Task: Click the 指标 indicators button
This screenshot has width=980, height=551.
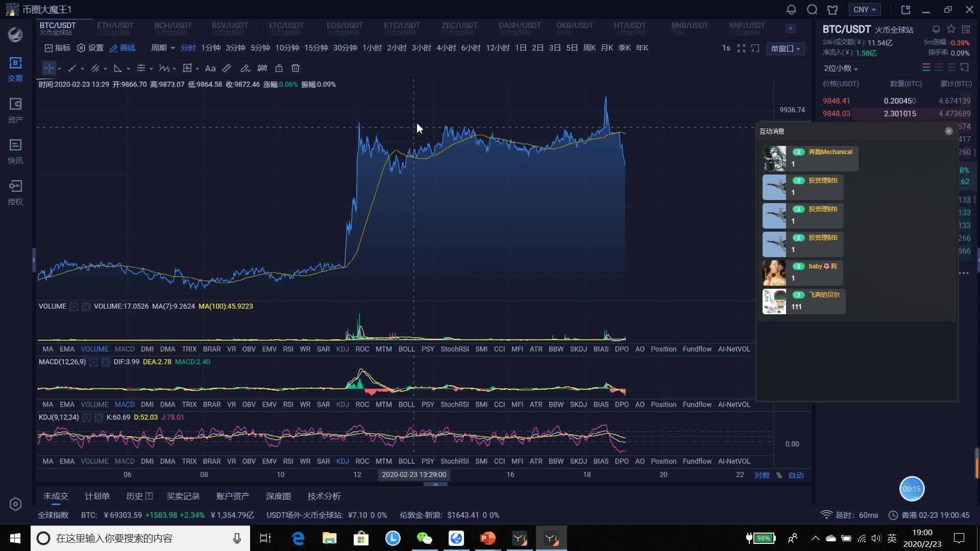Action: (57, 47)
